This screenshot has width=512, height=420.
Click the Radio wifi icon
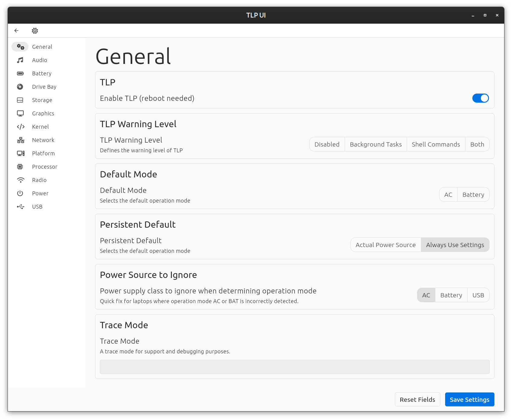(x=20, y=180)
